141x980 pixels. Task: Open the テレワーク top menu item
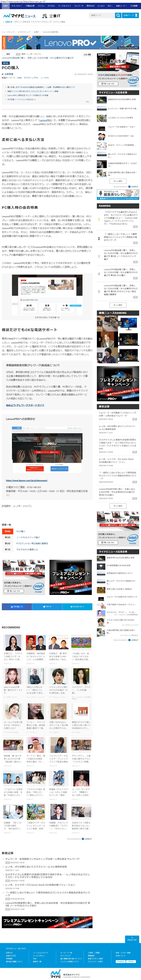pyautogui.click(x=79, y=6)
